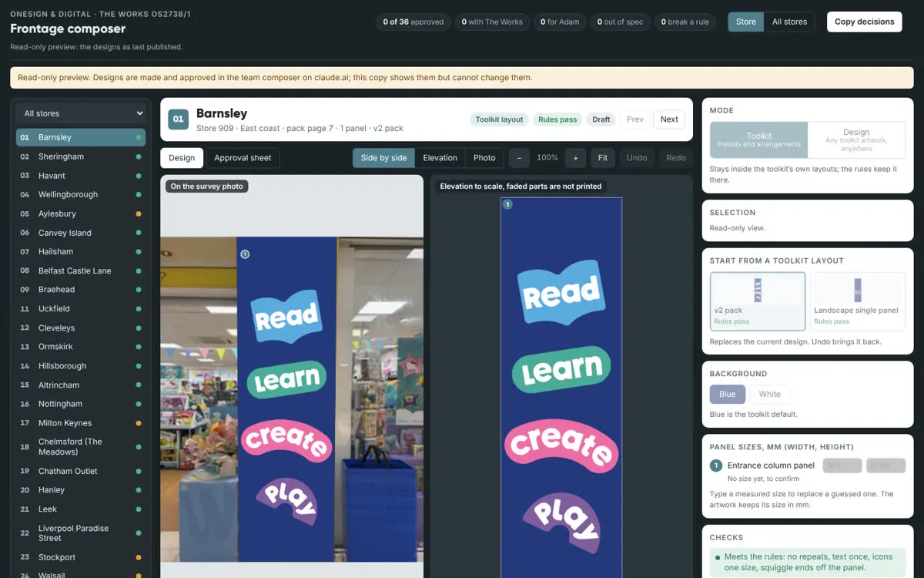Switch view to Elevation
924x578 pixels.
[x=440, y=158]
